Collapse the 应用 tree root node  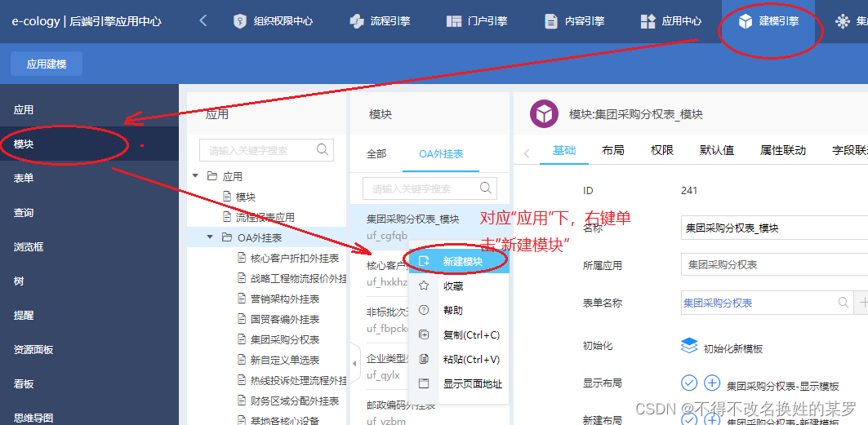tap(195, 176)
